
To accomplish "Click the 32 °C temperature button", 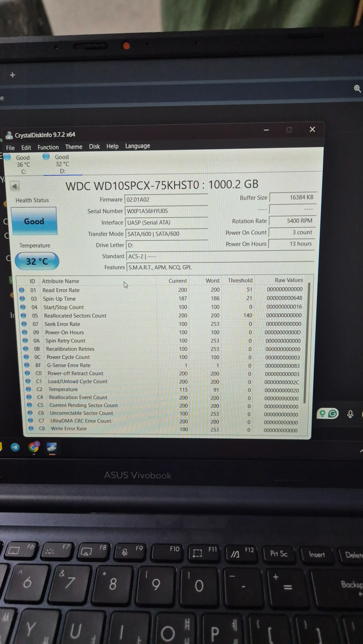I will pos(37,261).
